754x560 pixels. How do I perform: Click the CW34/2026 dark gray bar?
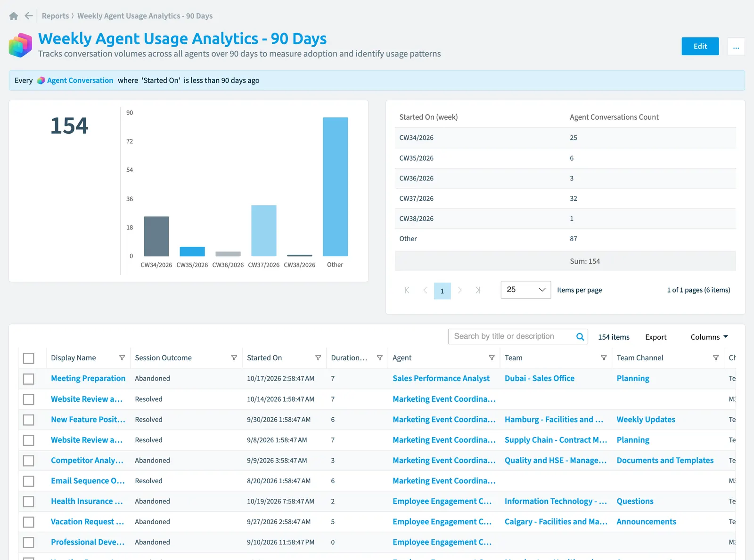156,236
